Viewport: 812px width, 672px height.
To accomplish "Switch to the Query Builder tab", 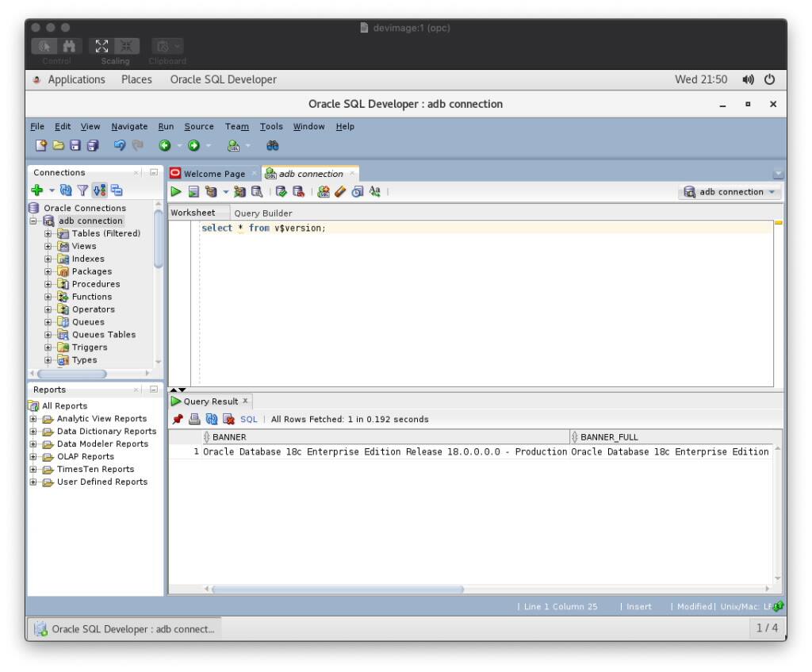I will (x=262, y=213).
